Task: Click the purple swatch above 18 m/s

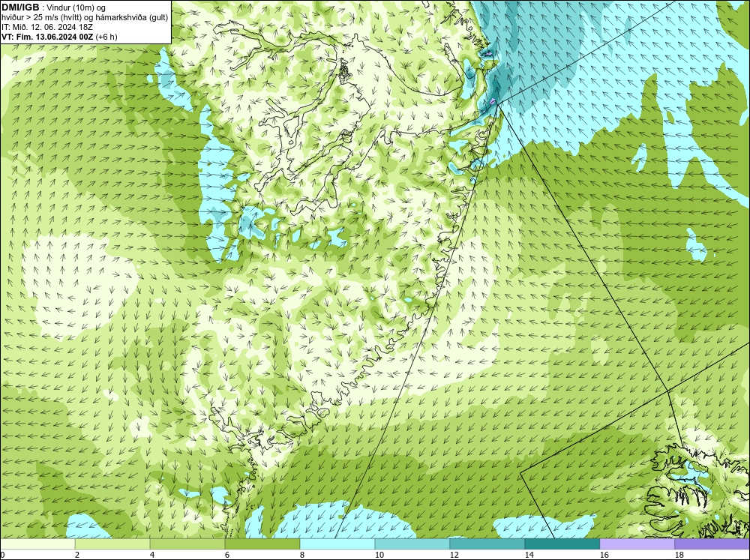Action: coord(712,544)
